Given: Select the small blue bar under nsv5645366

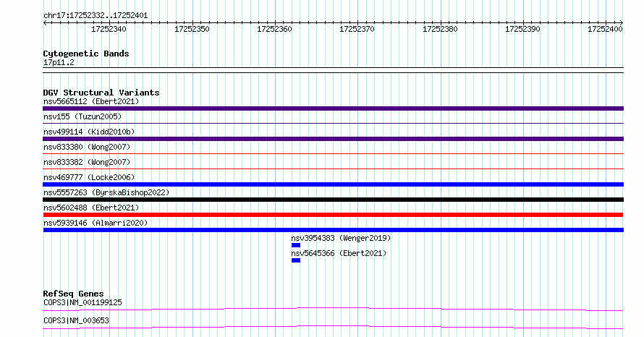Looking at the screenshot, I should pyautogui.click(x=296, y=260).
